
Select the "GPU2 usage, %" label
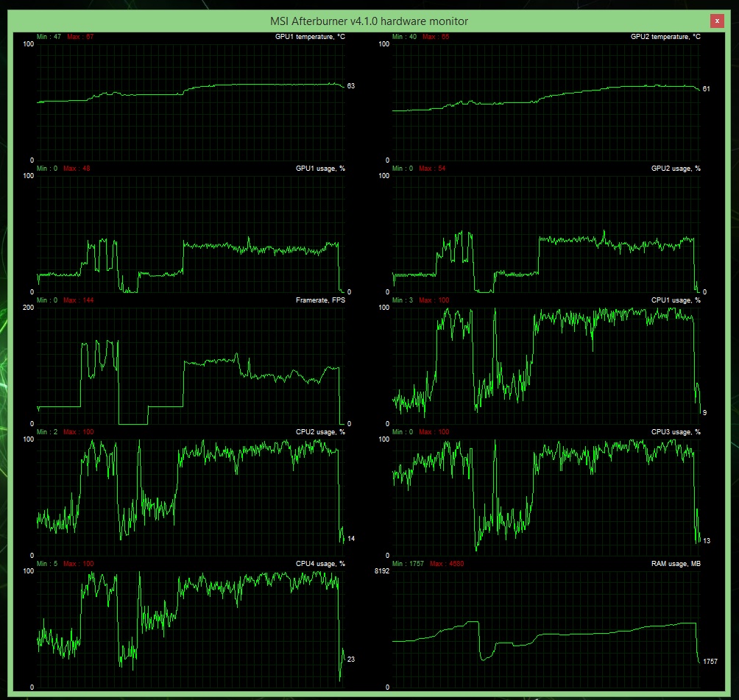coord(676,169)
